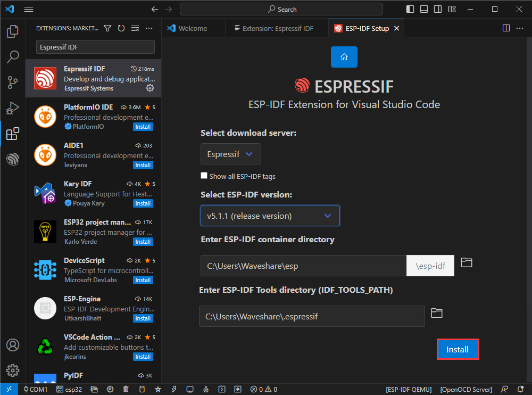Screen dimensions: 532x395
Task: Click ESP-IDF QEMU status entry
Action: (x=409, y=389)
